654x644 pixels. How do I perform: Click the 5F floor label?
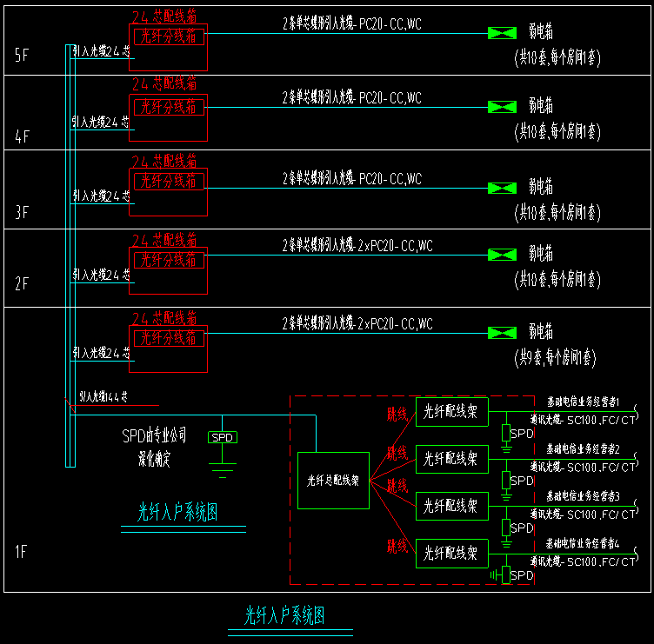click(22, 55)
